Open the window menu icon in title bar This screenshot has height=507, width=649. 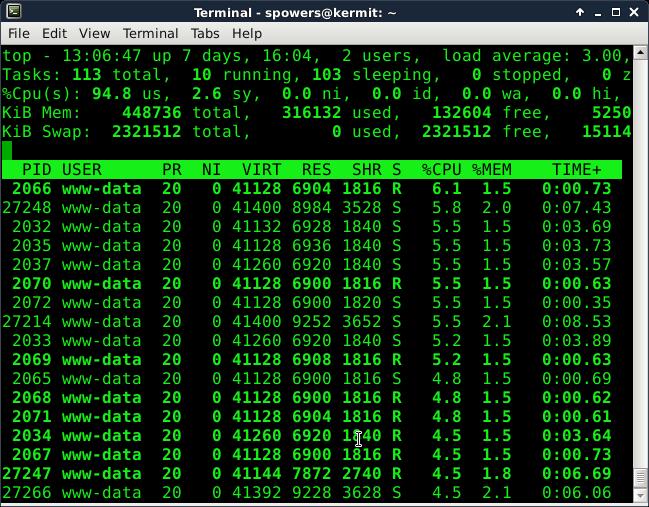point(13,12)
